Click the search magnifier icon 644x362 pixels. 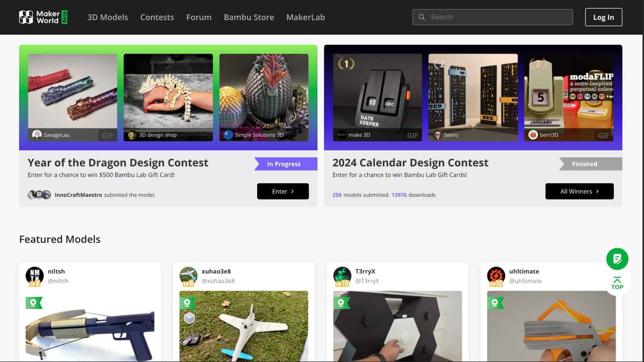pos(421,17)
